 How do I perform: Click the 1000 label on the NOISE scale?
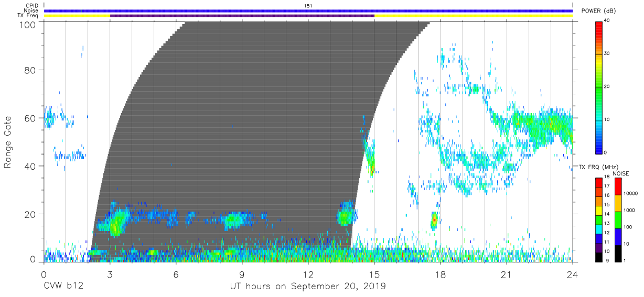(x=629, y=210)
